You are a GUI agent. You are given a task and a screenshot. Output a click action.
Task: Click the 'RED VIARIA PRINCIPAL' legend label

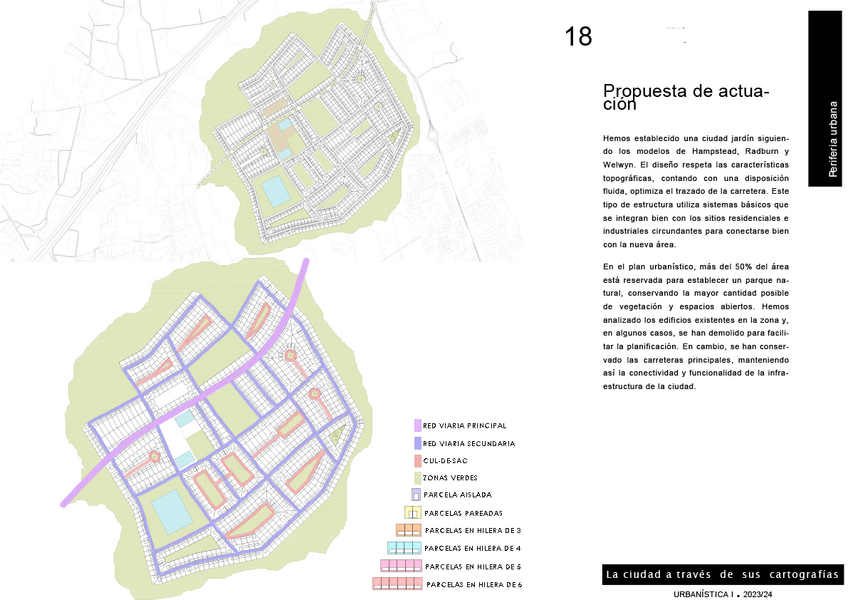point(465,426)
